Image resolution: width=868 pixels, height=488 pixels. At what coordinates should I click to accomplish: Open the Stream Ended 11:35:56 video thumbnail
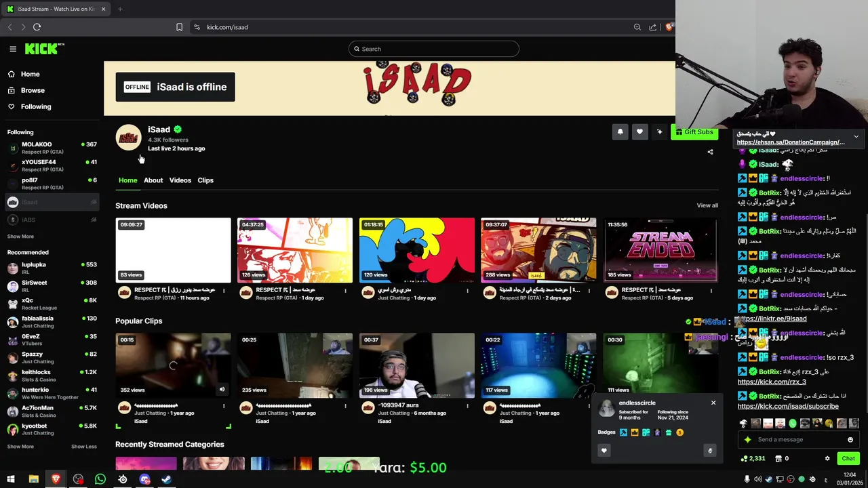[x=660, y=250]
